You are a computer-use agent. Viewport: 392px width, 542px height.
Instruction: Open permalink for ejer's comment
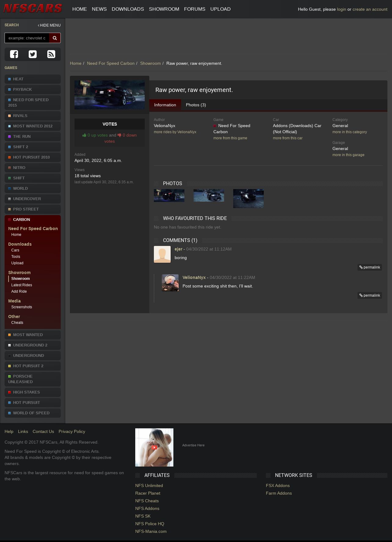[x=370, y=267]
